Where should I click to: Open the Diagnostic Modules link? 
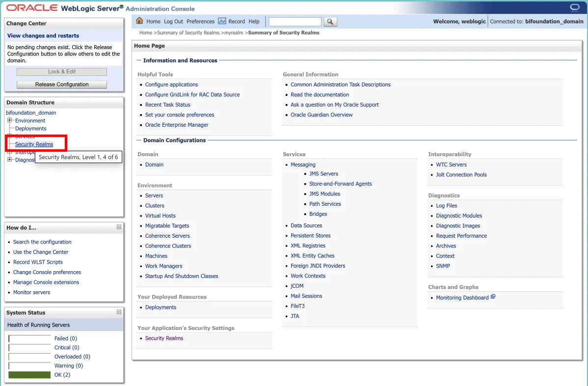(x=459, y=216)
